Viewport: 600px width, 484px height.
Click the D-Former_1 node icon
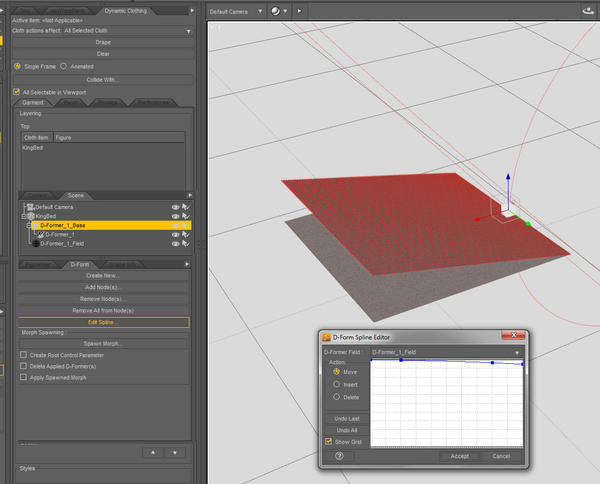(41, 235)
